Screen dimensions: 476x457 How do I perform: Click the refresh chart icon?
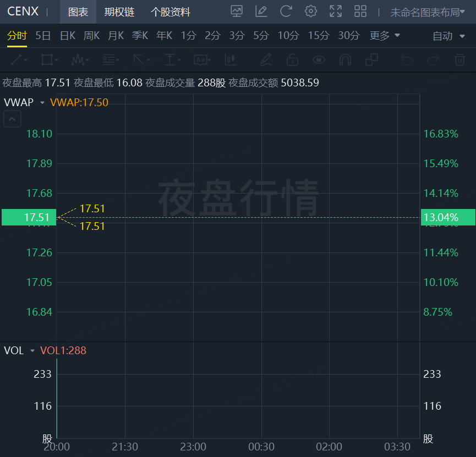(x=286, y=12)
